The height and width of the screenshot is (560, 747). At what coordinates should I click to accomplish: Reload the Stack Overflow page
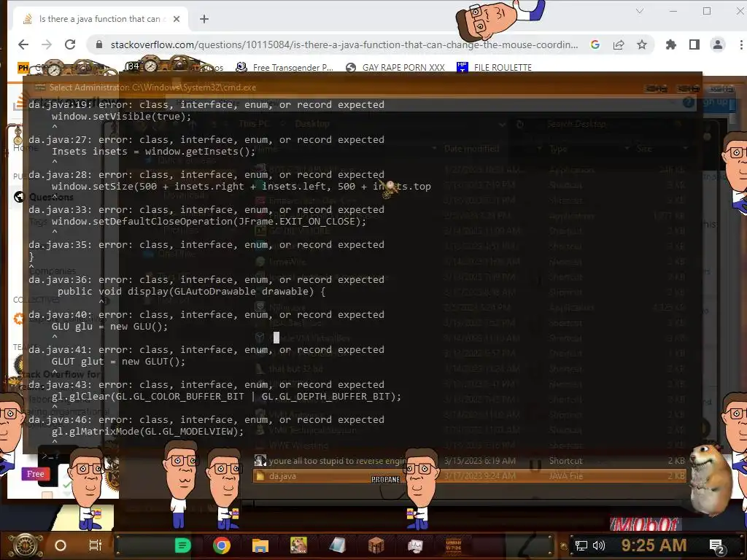click(70, 44)
